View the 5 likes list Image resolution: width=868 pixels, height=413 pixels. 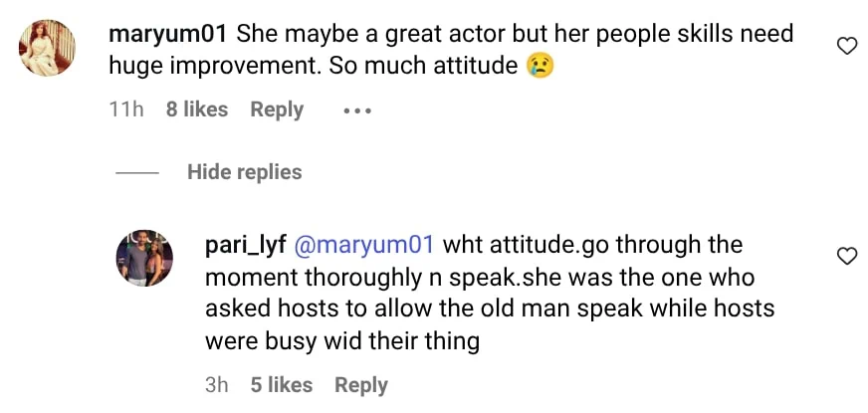pos(282,385)
